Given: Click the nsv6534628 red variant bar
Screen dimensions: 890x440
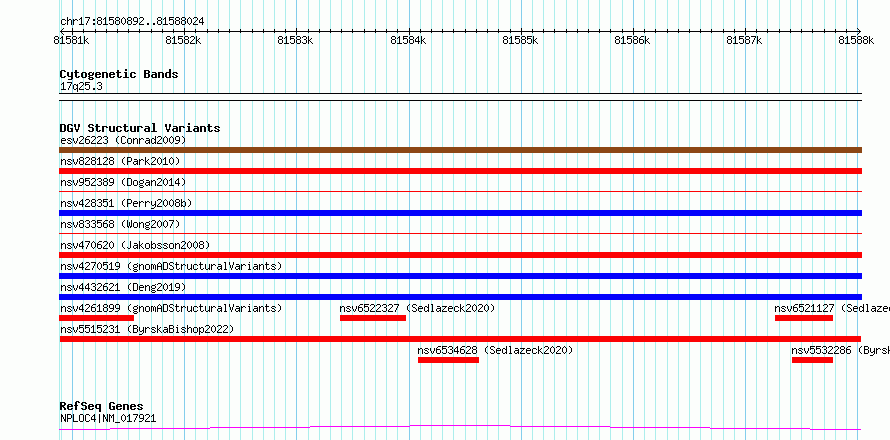Looking at the screenshot, I should 448,360.
